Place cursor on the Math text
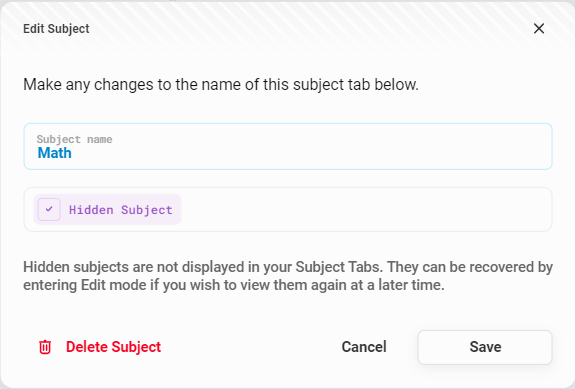 (x=55, y=153)
